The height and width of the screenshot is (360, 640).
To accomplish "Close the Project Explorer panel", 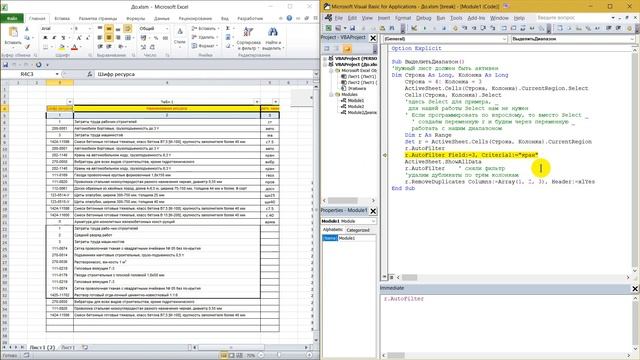I will 373,38.
